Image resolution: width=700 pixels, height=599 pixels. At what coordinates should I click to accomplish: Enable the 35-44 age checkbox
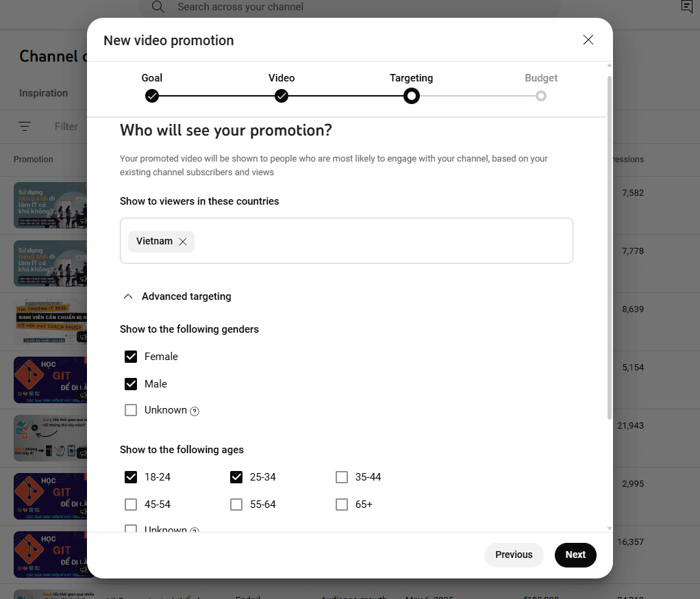pos(342,476)
